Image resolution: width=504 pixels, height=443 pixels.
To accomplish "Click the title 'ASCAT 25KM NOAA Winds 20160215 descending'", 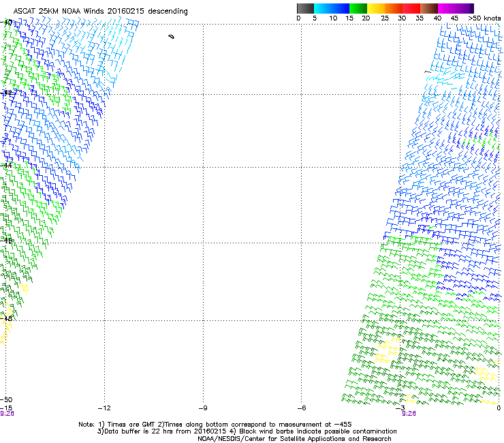I will pyautogui.click(x=100, y=11).
